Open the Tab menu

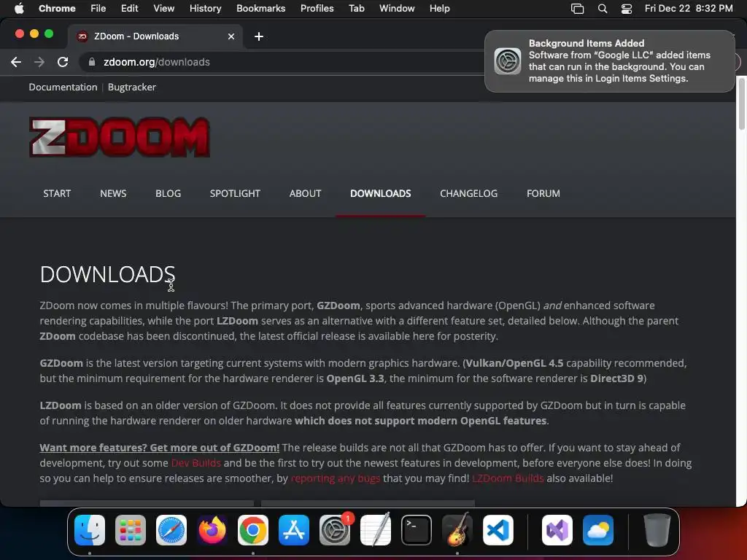356,8
